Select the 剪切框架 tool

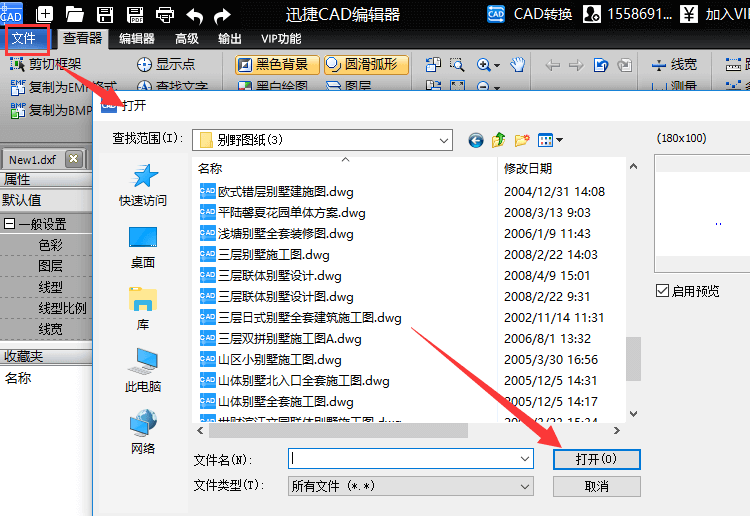pos(46,64)
